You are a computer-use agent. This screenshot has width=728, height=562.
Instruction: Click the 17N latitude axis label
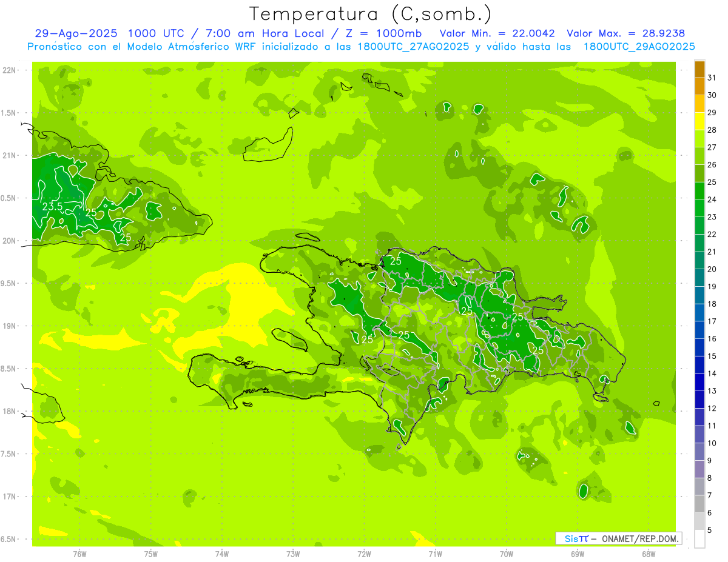[x=10, y=497]
